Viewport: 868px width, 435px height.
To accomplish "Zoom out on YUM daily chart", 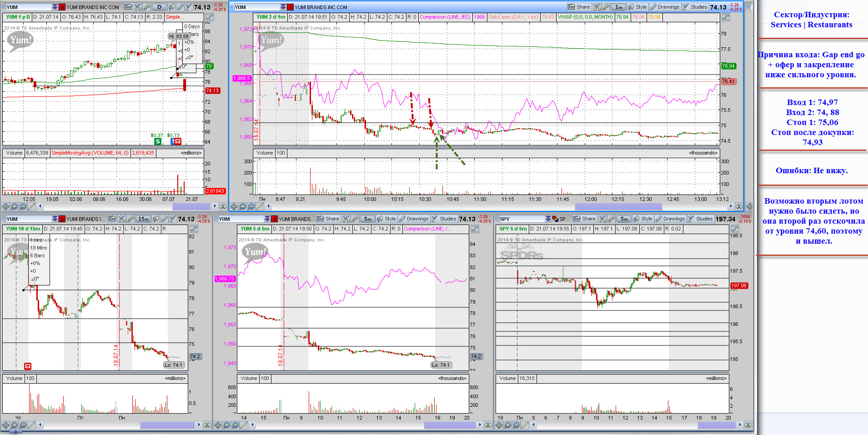I will (23, 206).
